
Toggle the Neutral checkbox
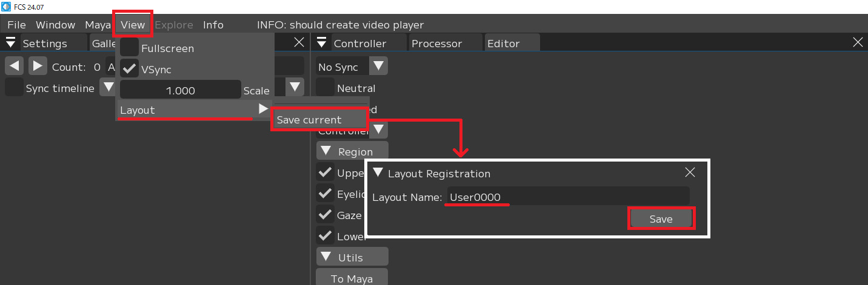click(x=326, y=88)
